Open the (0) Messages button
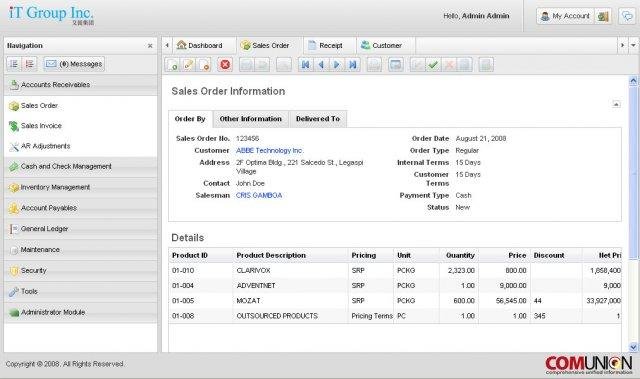This screenshot has width=640, height=379. pyautogui.click(x=74, y=64)
